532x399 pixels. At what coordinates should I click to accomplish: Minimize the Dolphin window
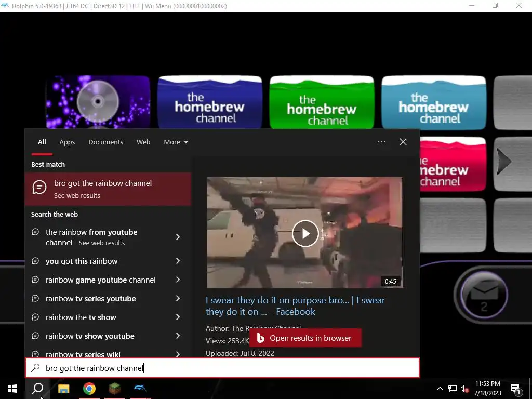click(472, 6)
